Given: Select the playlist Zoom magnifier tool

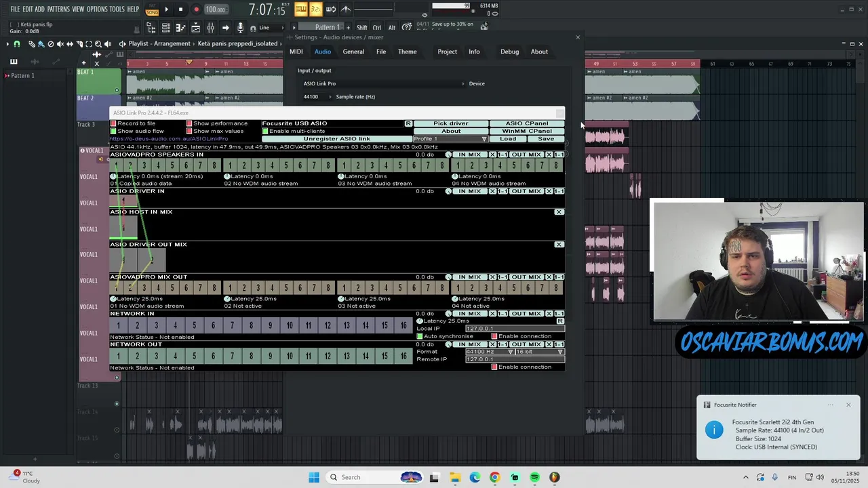Looking at the screenshot, I should [x=98, y=44].
